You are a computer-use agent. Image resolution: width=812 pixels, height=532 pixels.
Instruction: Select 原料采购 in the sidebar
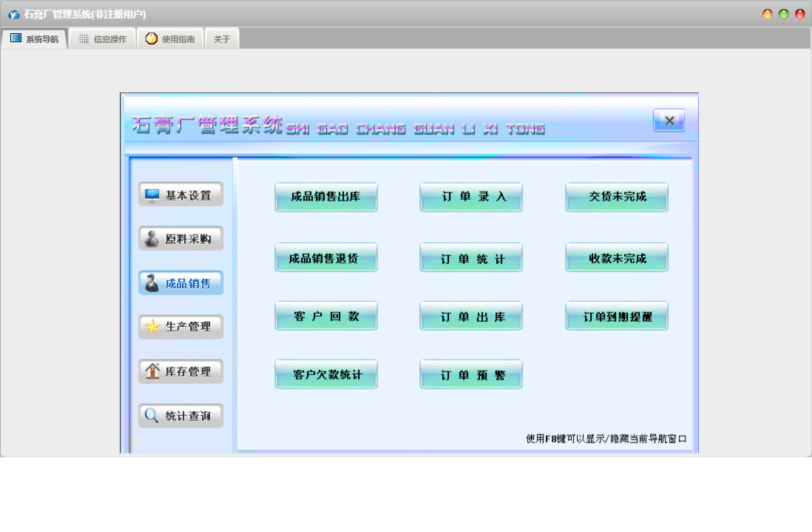[x=180, y=239]
